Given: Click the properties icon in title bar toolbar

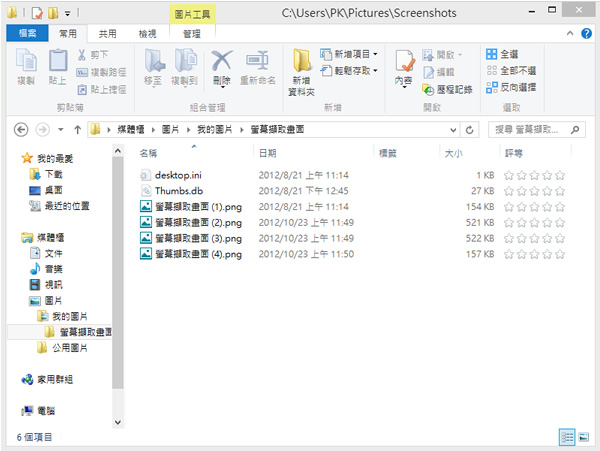Looking at the screenshot, I should (37, 13).
